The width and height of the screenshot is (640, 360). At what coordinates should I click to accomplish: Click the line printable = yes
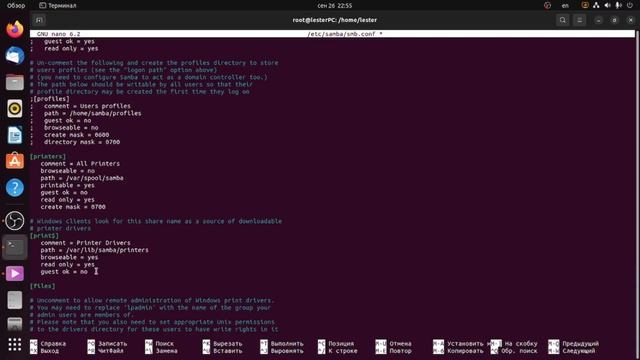68,185
